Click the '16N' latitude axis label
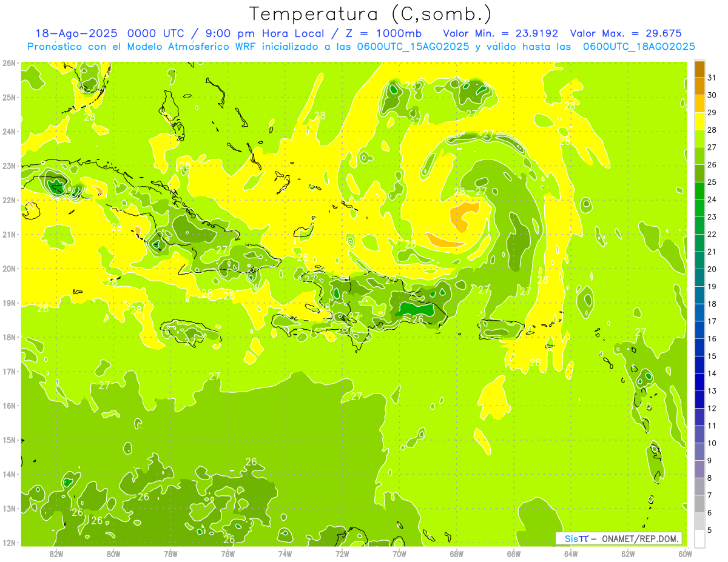This screenshot has height=562, width=728. point(8,406)
